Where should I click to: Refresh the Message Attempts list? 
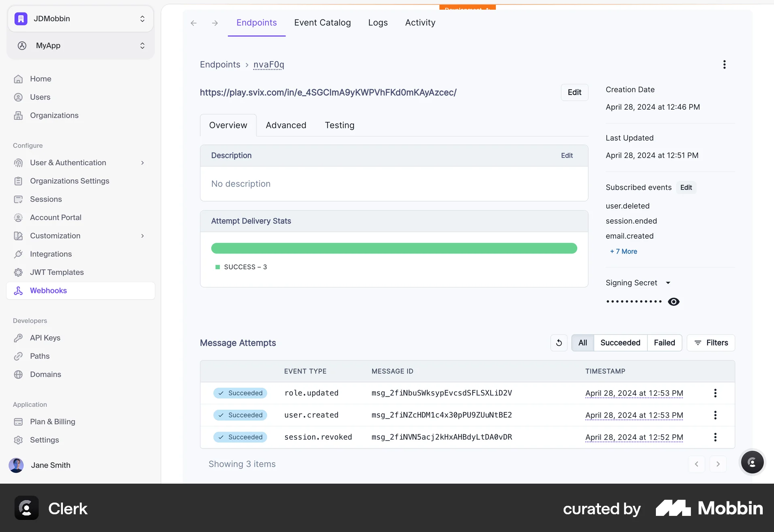click(x=559, y=343)
